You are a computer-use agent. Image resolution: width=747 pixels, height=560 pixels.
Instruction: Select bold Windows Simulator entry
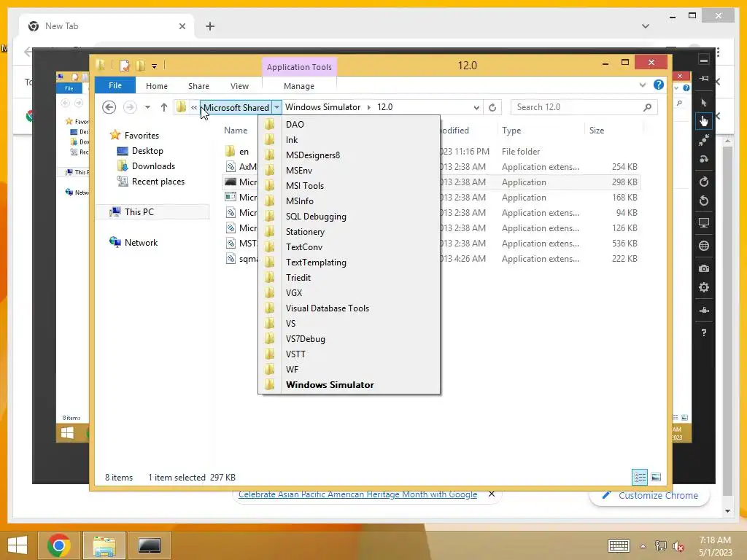349,385
